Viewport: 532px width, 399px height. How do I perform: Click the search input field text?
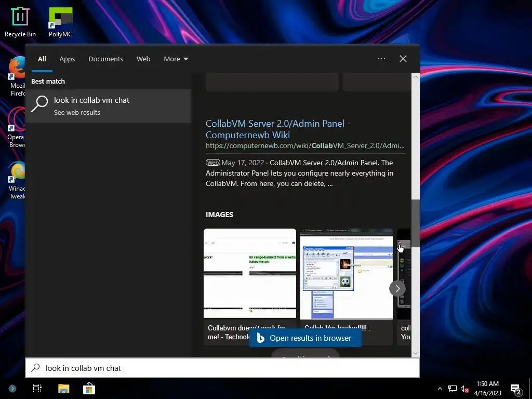[83, 368]
